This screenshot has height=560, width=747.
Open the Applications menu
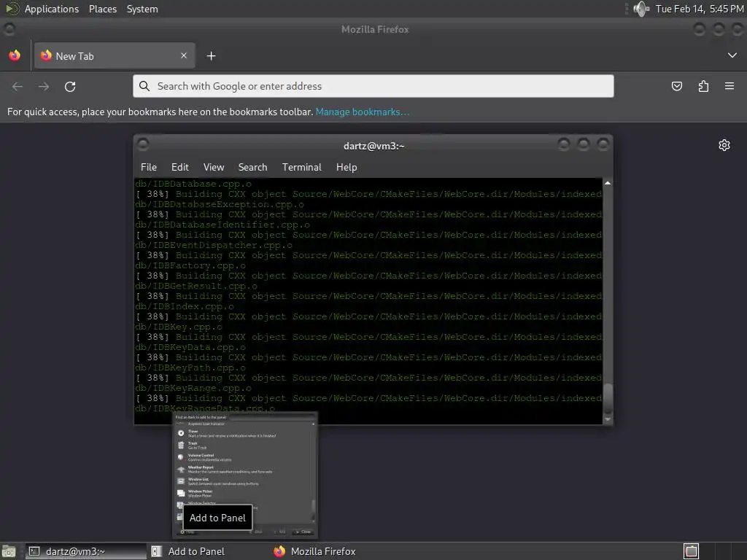click(52, 9)
